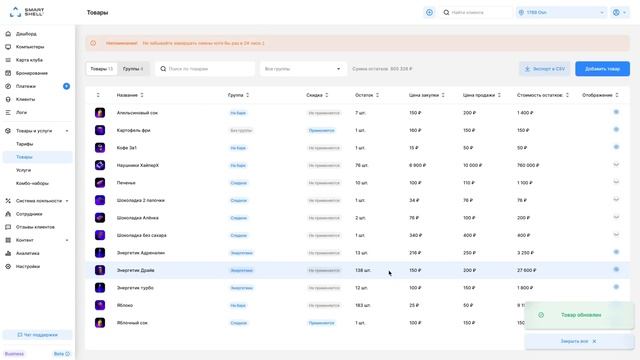Click the magnifier icon in product search
640x360 pixels.
coord(163,69)
